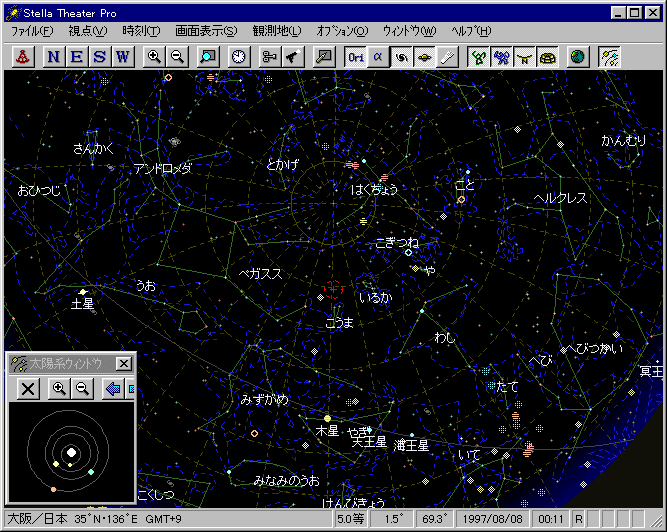The width and height of the screenshot is (667, 532).
Task: Zoom out the sky view from main toolbar
Action: pos(177,57)
